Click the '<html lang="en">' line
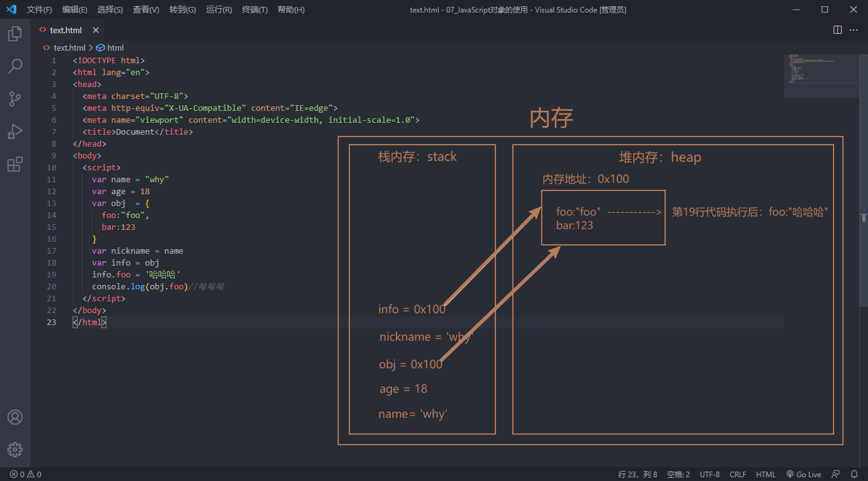The height and width of the screenshot is (481, 868). coord(111,73)
